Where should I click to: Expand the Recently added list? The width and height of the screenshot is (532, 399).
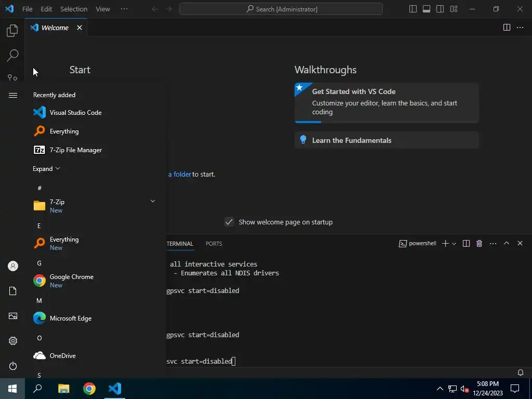(x=46, y=169)
